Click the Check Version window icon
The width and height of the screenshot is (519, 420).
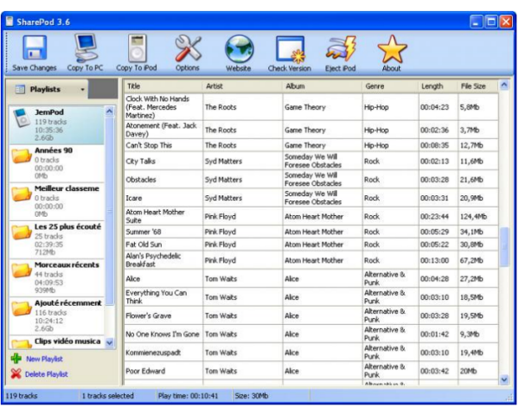[290, 49]
